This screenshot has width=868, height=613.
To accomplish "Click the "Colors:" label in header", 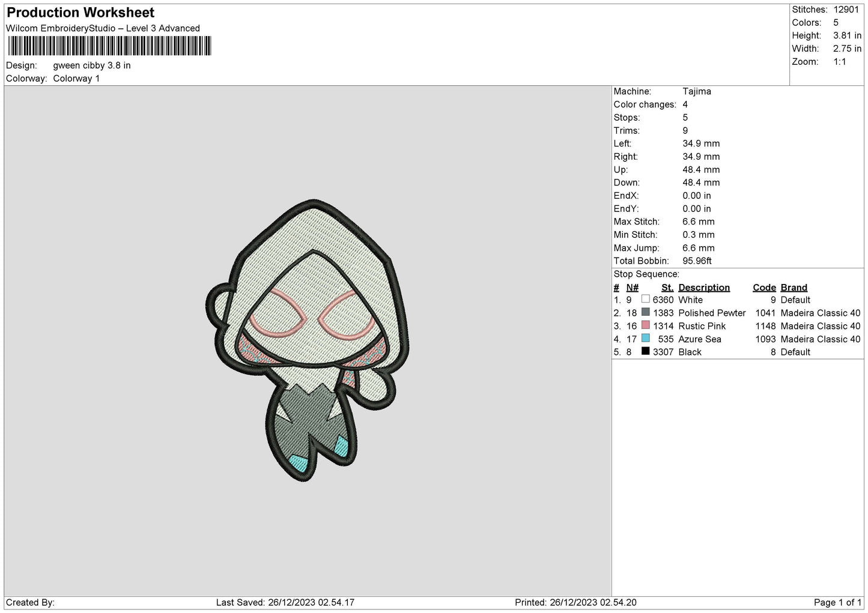I will [807, 23].
